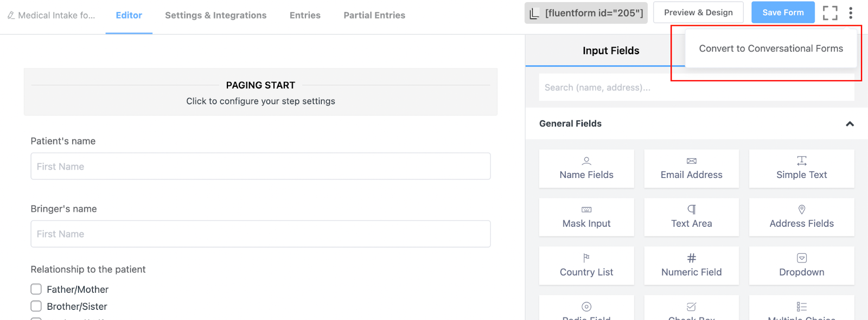The height and width of the screenshot is (320, 868).
Task: Click the fullscreen expand icon
Action: click(829, 13)
